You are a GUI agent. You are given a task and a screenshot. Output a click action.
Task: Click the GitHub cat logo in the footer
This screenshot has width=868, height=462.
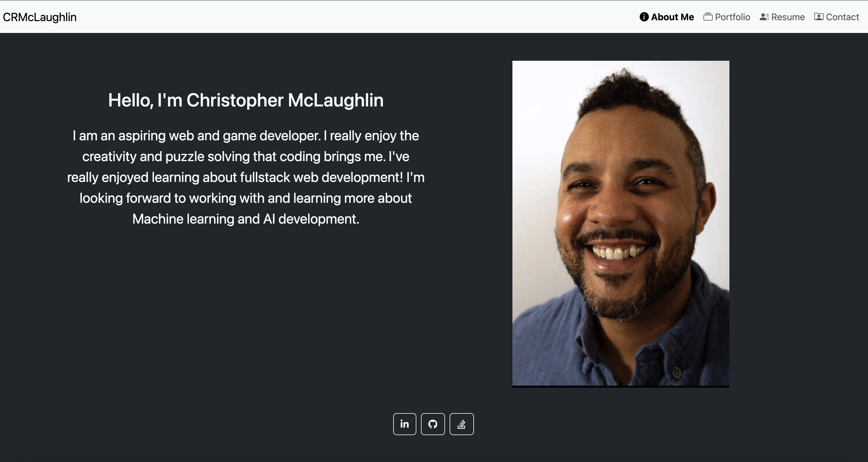point(433,424)
